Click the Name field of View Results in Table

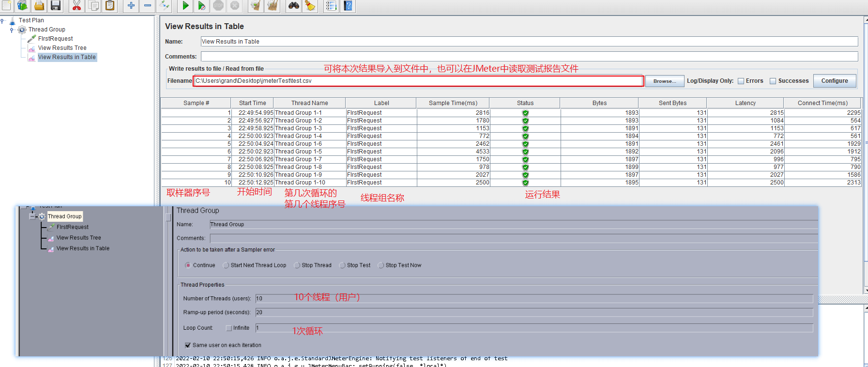pos(530,42)
